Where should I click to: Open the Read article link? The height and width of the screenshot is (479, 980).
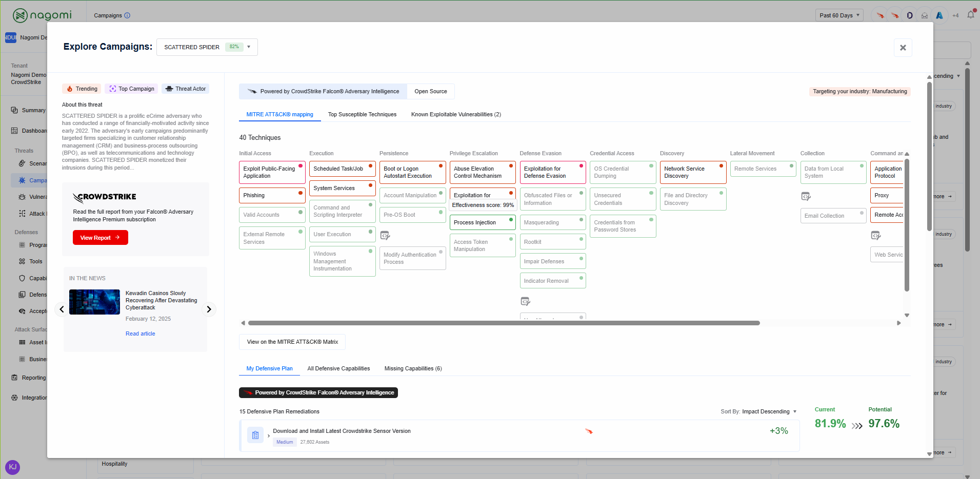coord(140,334)
